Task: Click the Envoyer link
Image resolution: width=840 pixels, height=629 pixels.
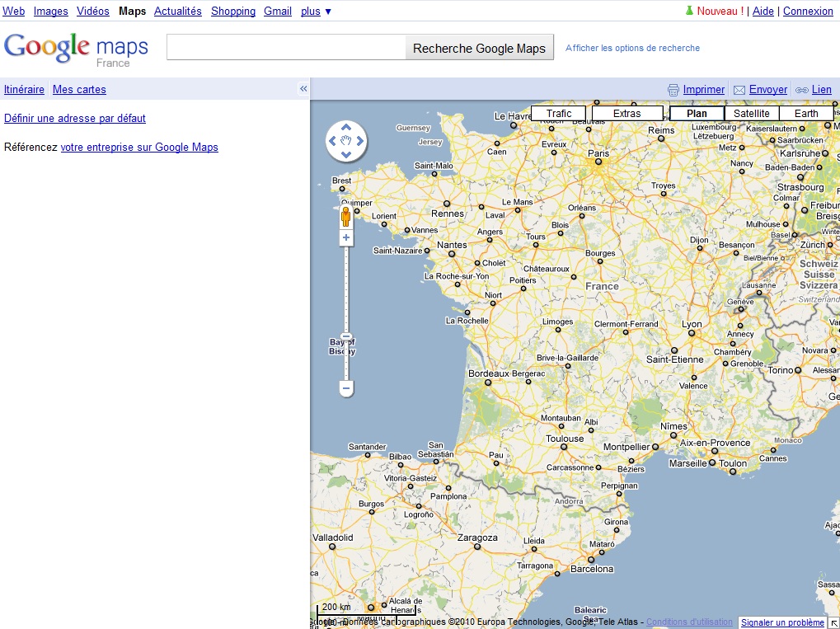Action: pyautogui.click(x=768, y=90)
